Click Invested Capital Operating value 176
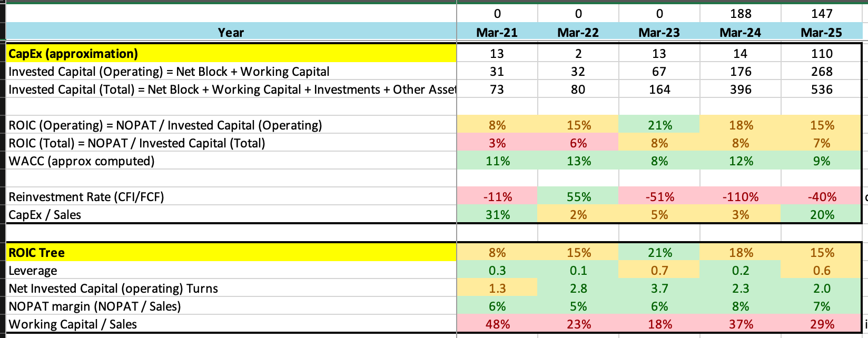The image size is (868, 338). 740,72
